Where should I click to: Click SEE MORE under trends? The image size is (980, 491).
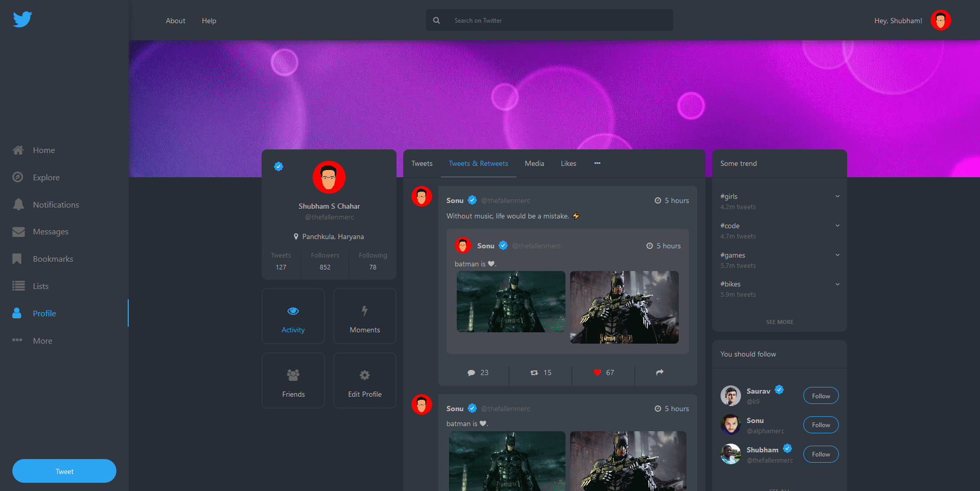[780, 322]
